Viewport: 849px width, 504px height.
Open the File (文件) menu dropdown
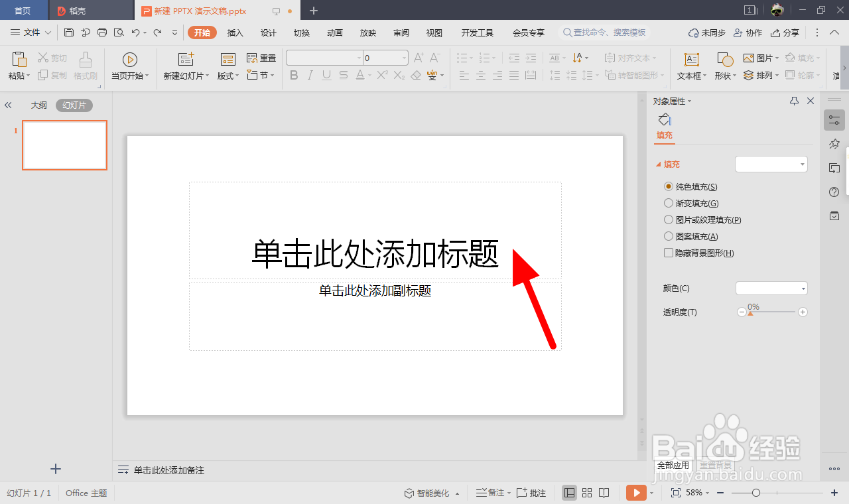(x=31, y=32)
